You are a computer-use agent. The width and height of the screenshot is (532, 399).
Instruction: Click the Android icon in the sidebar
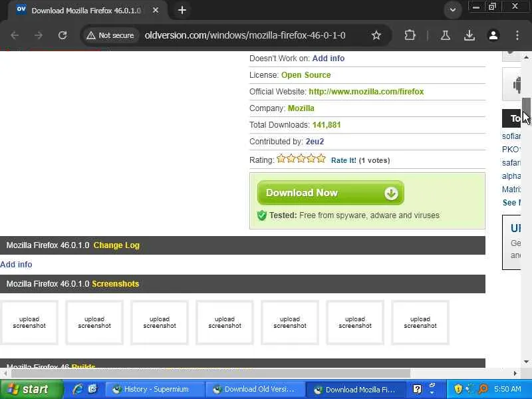517,84
